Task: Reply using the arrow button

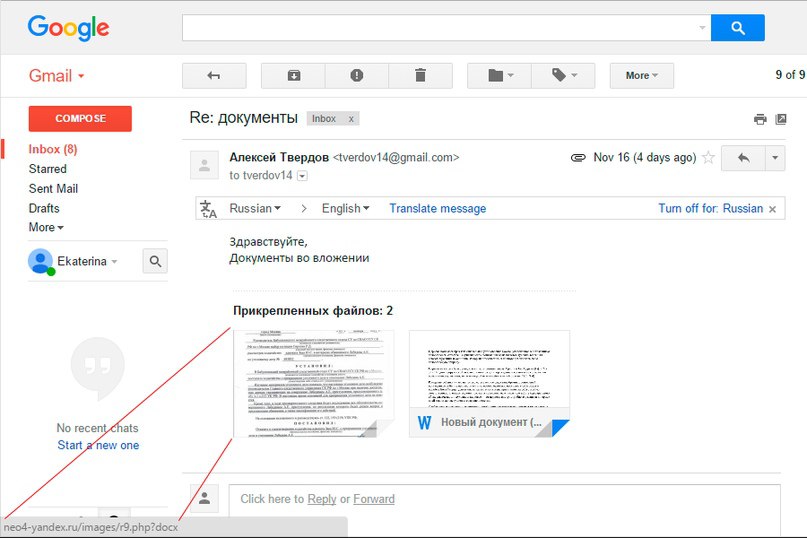Action: click(743, 158)
